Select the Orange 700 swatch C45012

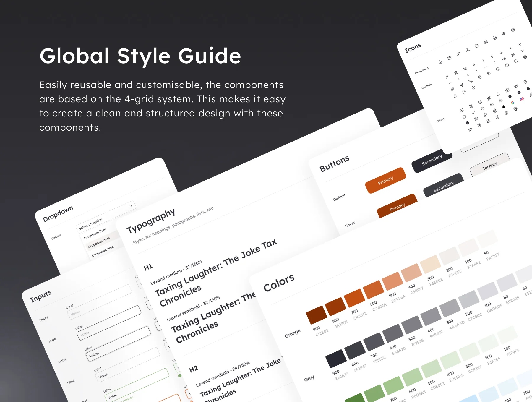355,298
